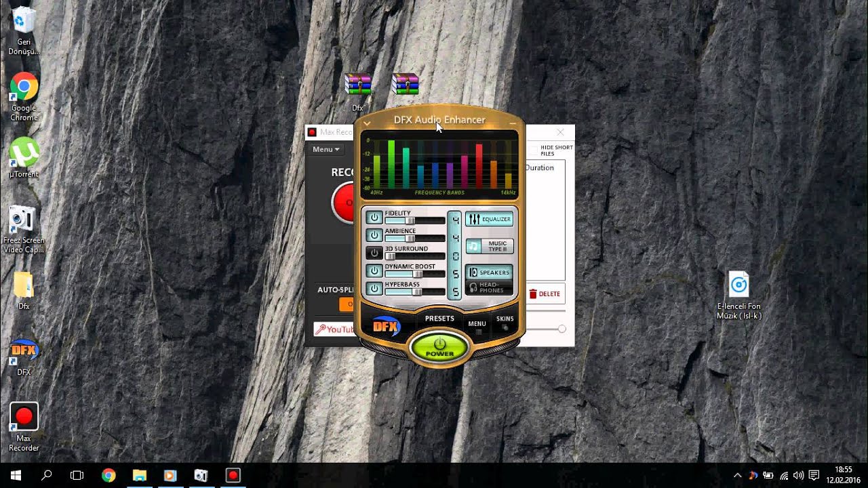Adjust the Dynamic Boost slider

(414, 274)
